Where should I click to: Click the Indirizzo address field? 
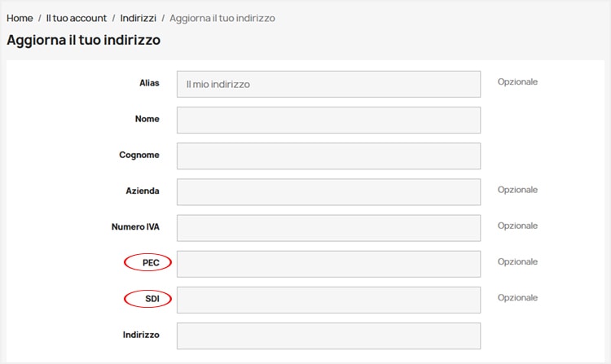pos(328,335)
